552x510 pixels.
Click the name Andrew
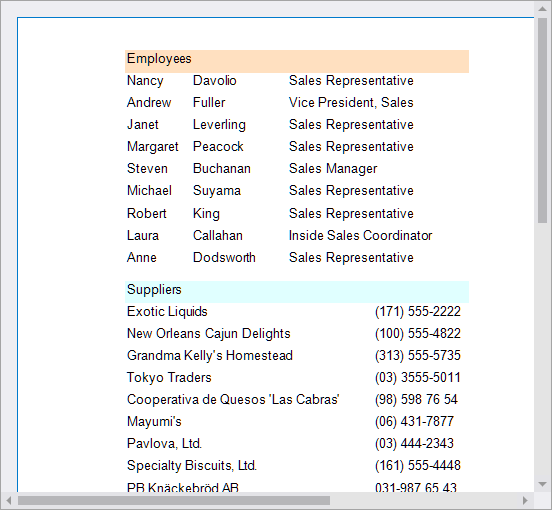pos(149,102)
